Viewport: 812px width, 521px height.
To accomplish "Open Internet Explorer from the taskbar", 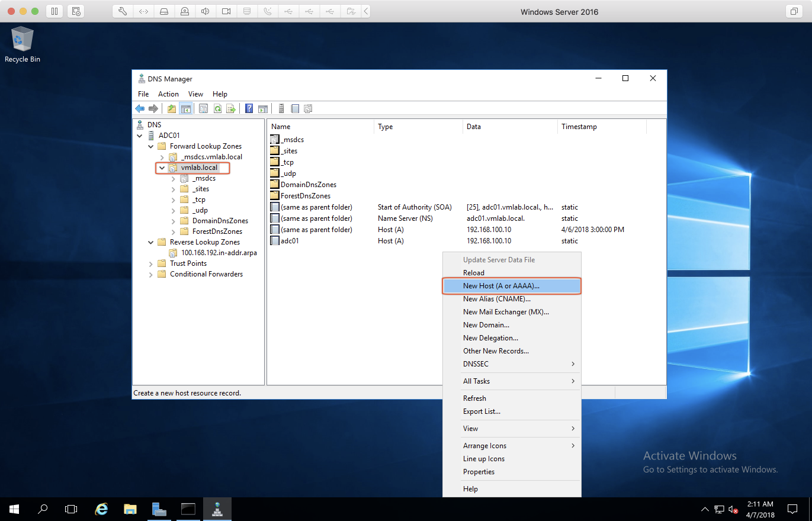I will [102, 509].
